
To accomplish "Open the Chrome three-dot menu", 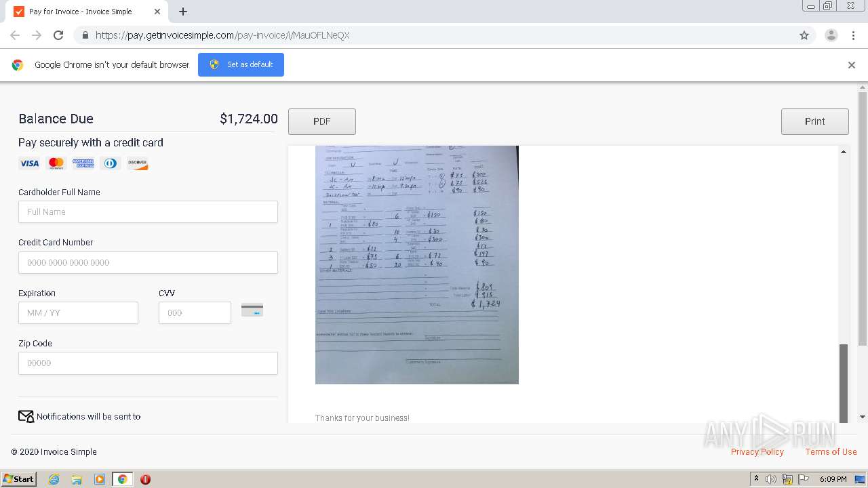I will tap(853, 35).
